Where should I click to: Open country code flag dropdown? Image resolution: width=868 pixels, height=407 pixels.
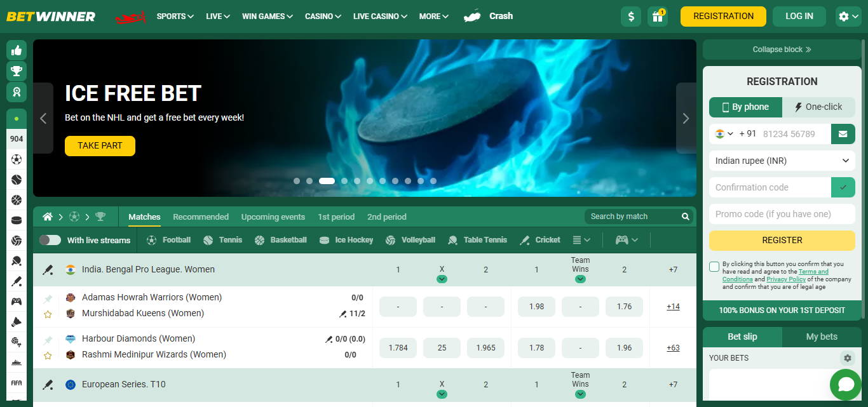[x=724, y=134]
